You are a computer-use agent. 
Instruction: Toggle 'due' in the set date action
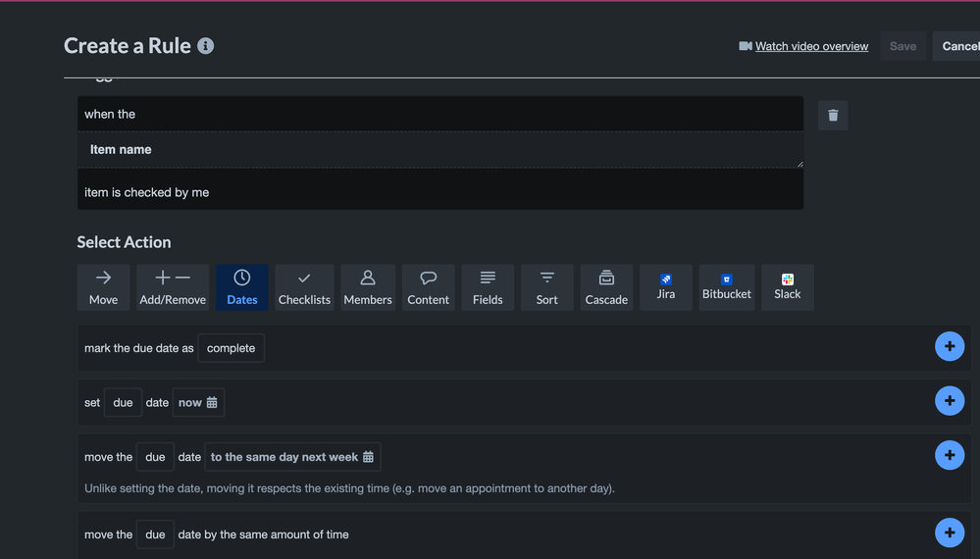coord(123,403)
